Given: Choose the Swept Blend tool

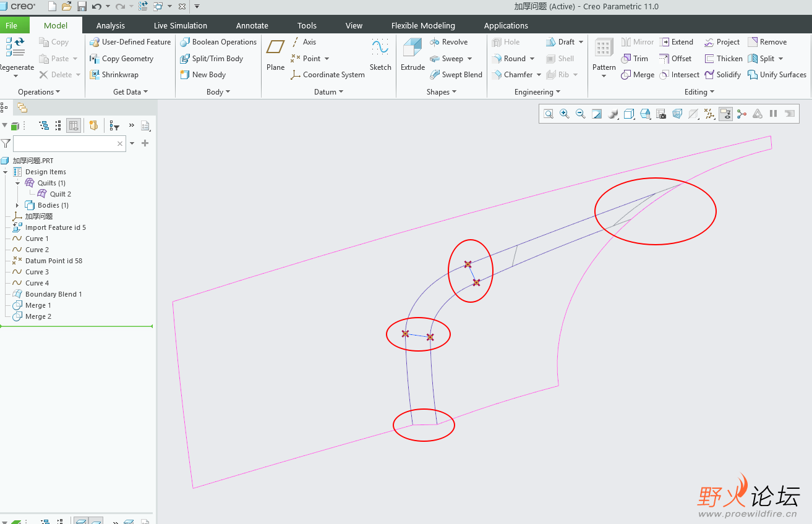Looking at the screenshot, I should point(456,75).
